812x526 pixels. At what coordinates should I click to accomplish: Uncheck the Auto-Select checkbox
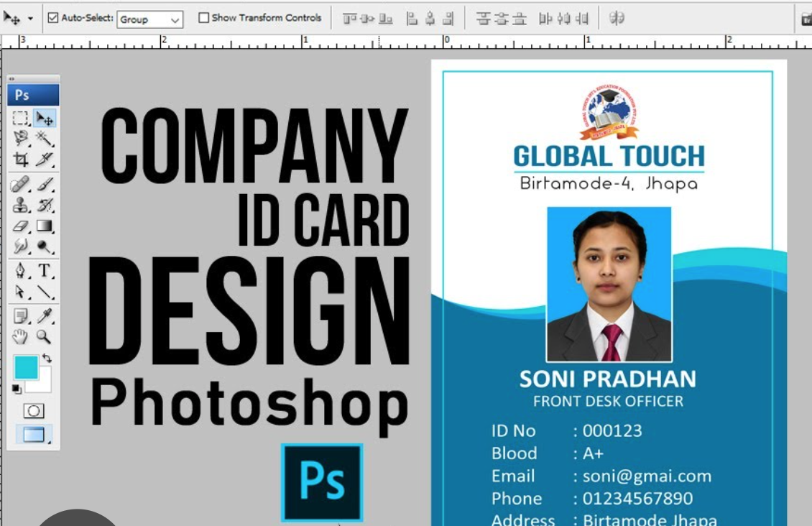(x=53, y=18)
